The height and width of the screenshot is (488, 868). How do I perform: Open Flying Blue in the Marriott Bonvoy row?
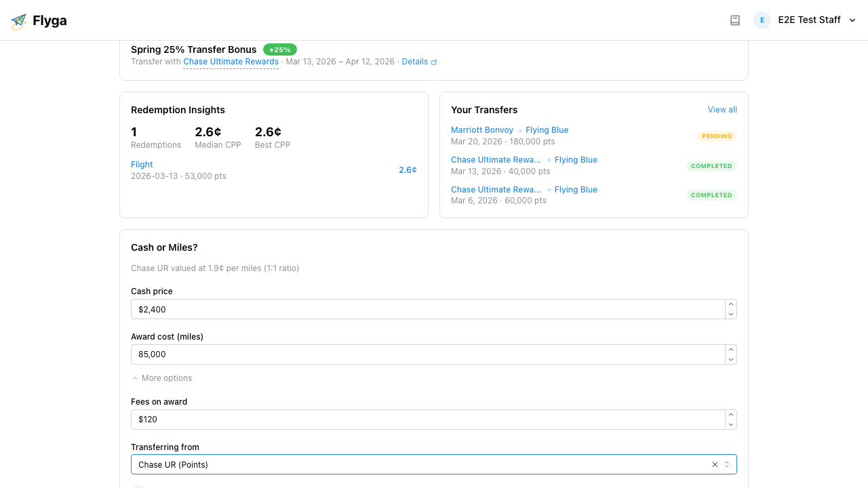[x=547, y=130]
